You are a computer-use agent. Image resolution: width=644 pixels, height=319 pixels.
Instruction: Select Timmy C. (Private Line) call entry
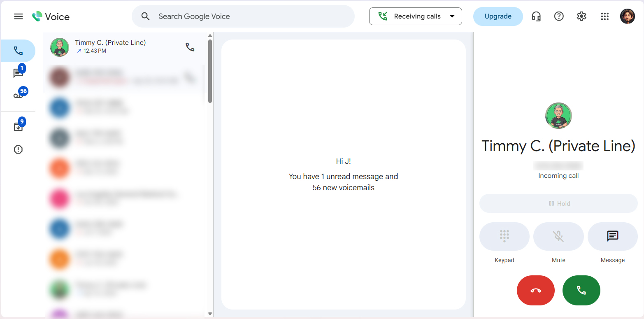(123, 47)
